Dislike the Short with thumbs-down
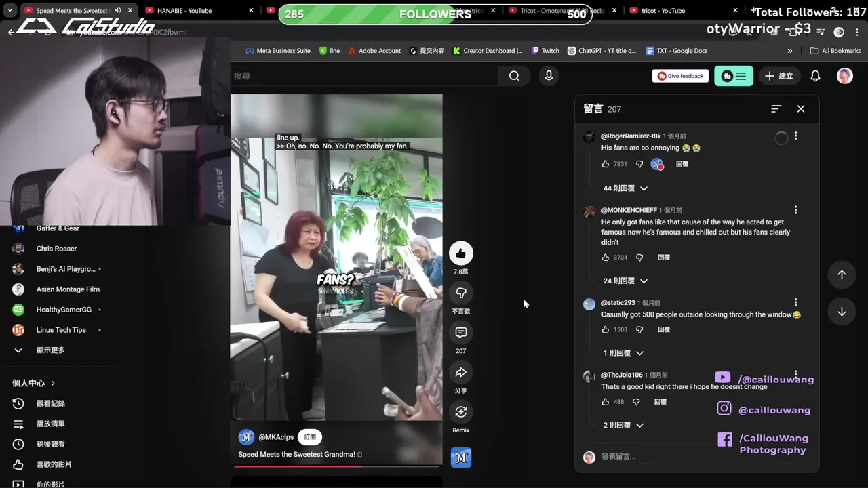The height and width of the screenshot is (488, 868). [x=461, y=293]
